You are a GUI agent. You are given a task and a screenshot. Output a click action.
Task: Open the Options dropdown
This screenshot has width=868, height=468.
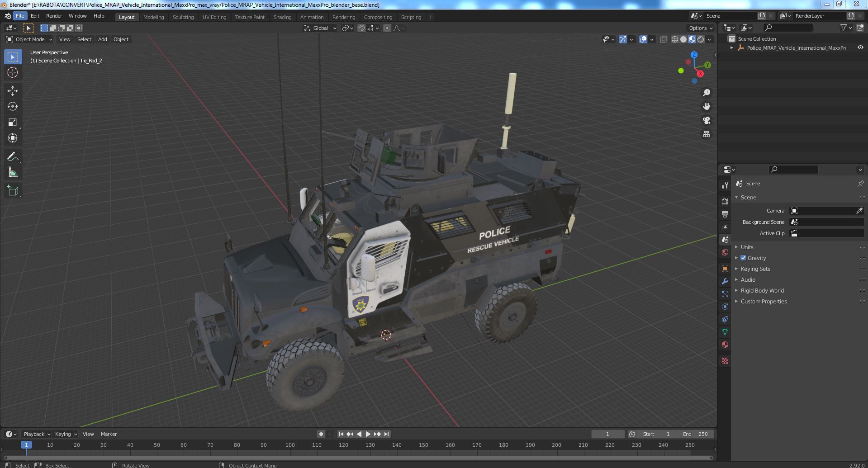[701, 28]
